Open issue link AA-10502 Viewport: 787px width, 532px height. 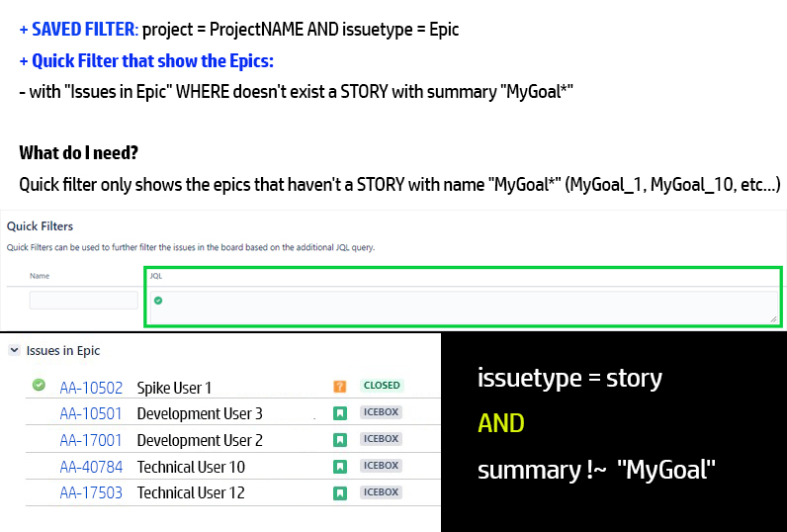pyautogui.click(x=91, y=388)
